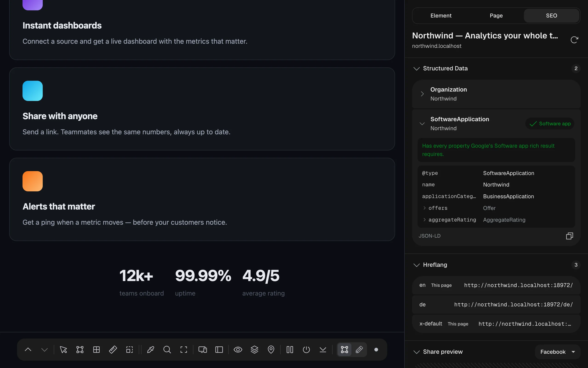Expand the aggregateRating property row
The width and height of the screenshot is (588, 368).
(424, 220)
